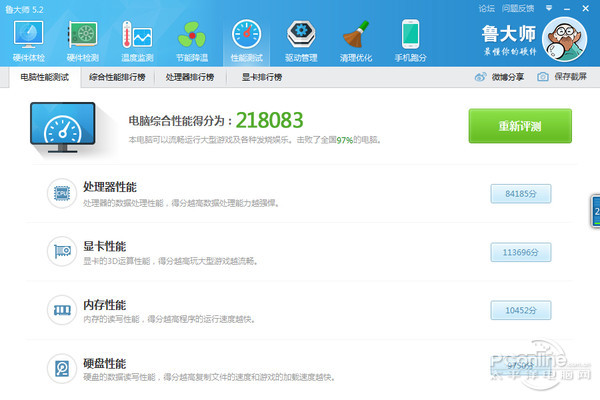
Task: Click the 处理器性能 heading
Action: point(110,187)
